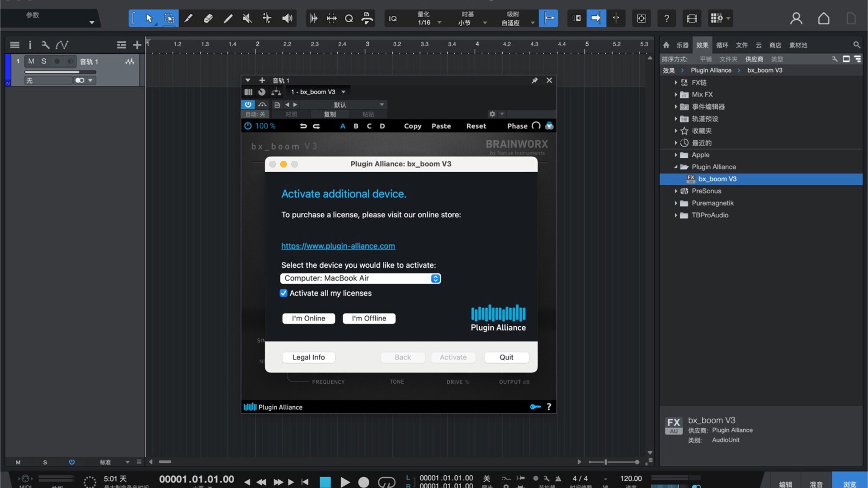Screen dimensions: 868x488
Task: Expand the PreSonus folder
Action: (x=675, y=191)
